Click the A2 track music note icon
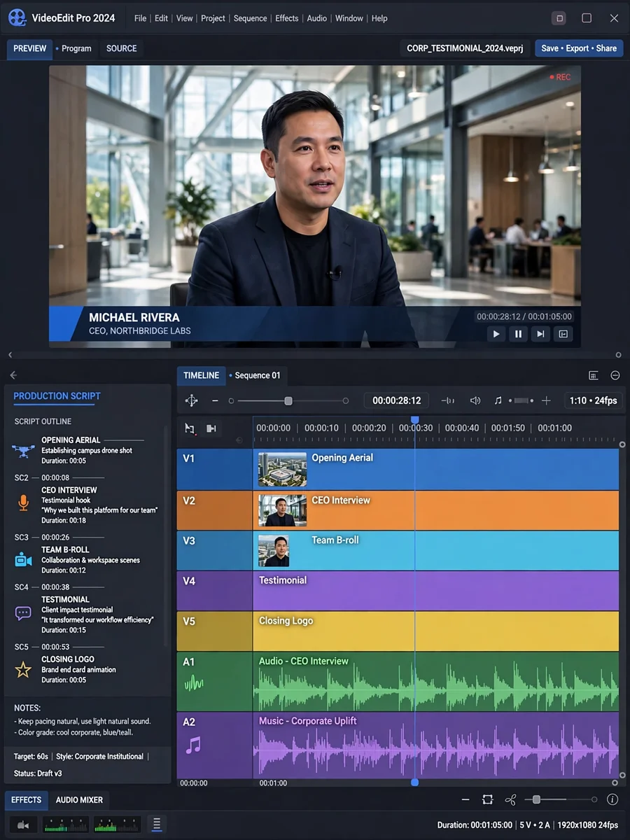 pos(193,745)
